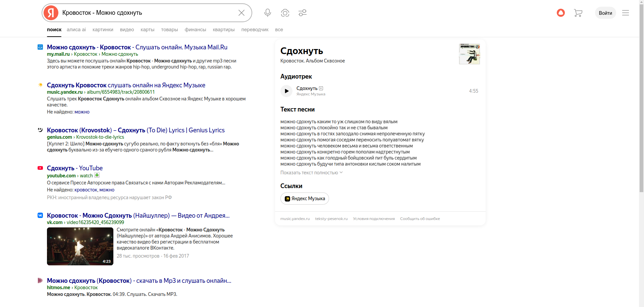Click the voice search microphone icon
This screenshot has width=644, height=307.
pyautogui.click(x=267, y=13)
